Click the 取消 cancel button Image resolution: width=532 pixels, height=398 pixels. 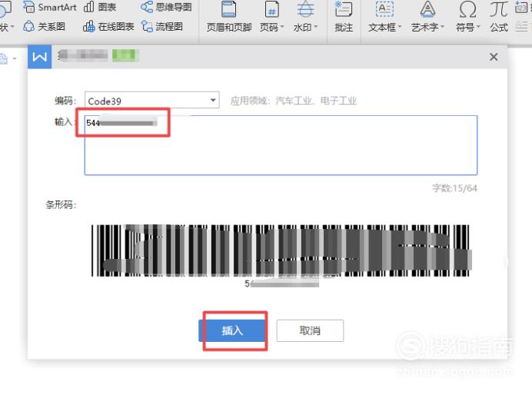pyautogui.click(x=310, y=330)
